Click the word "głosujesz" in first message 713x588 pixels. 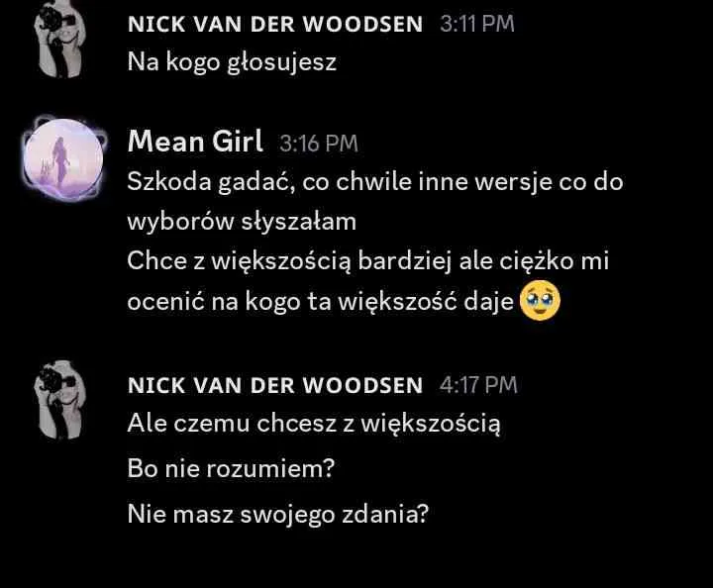282,62
